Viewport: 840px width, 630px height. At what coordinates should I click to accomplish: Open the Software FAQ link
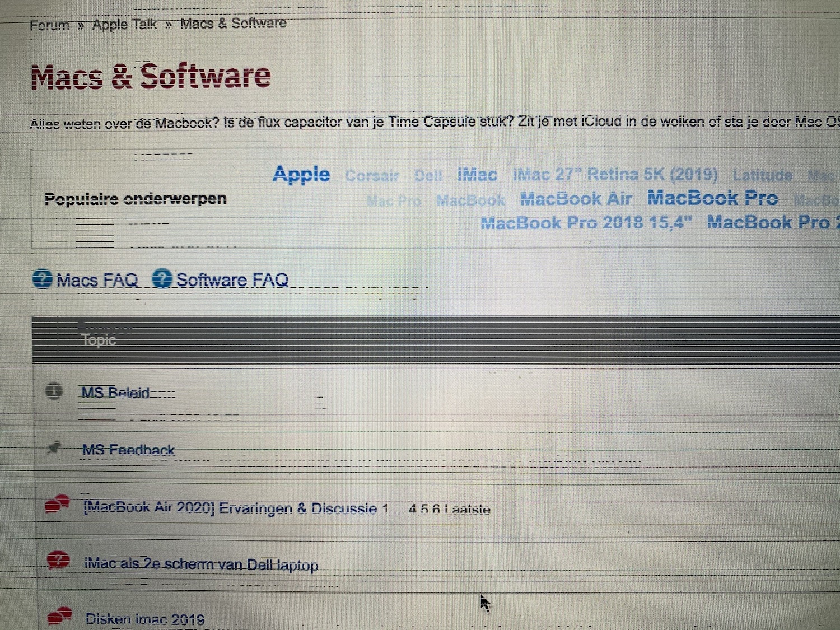point(232,279)
